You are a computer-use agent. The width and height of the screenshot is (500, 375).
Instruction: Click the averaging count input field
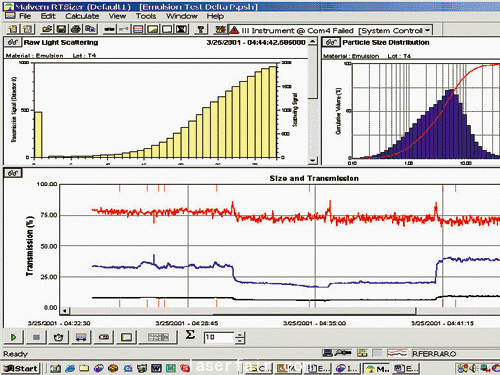tap(219, 337)
